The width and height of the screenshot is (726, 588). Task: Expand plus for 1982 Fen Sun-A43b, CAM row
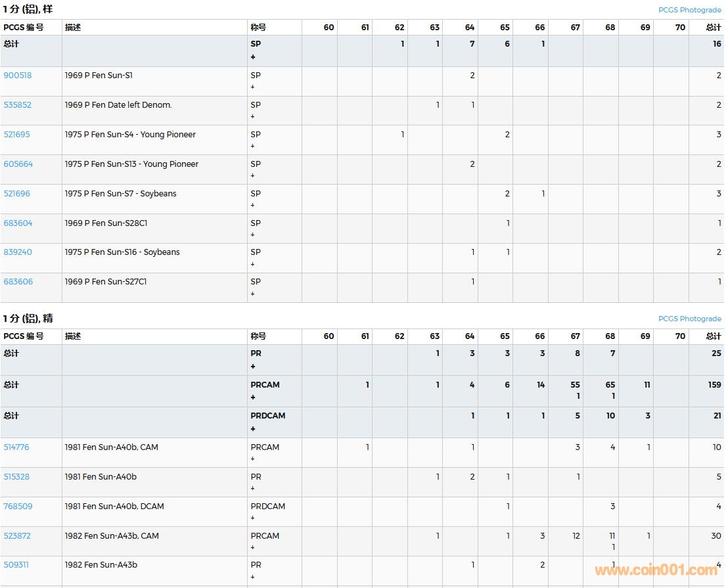coord(252,547)
